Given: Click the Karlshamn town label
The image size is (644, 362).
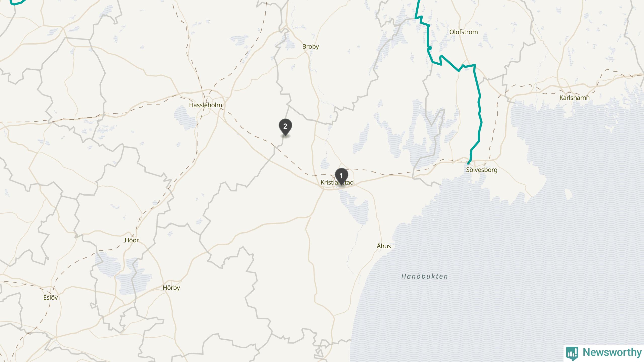Looking at the screenshot, I should pos(575,98).
